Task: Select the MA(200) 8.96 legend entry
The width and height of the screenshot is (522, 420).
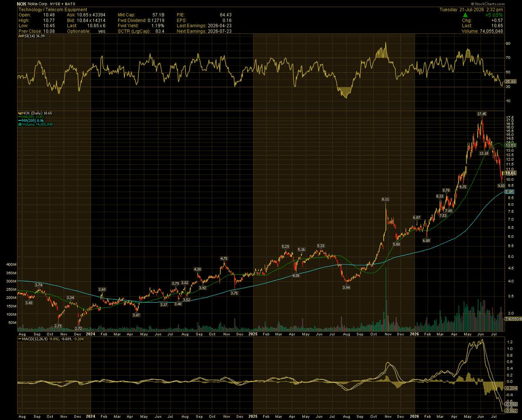Action: coord(31,120)
